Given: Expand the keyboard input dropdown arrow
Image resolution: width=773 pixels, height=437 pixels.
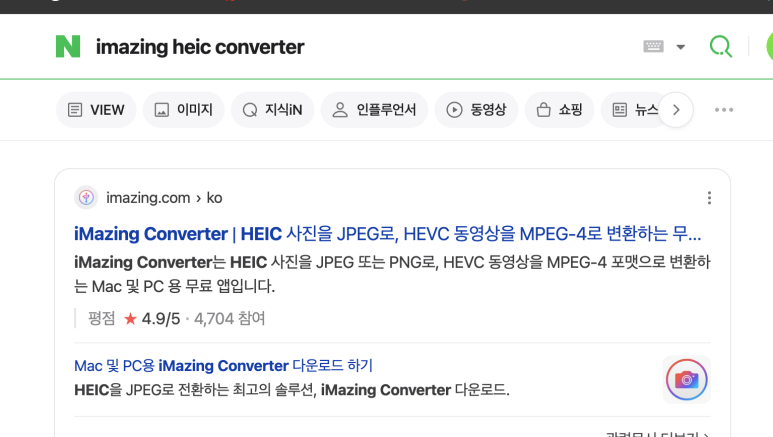Looking at the screenshot, I should click(x=681, y=47).
